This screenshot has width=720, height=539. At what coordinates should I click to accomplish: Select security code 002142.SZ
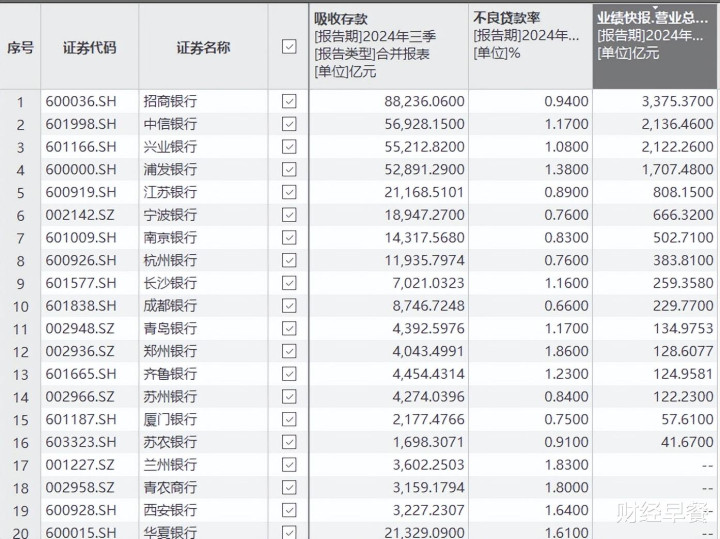click(80, 215)
